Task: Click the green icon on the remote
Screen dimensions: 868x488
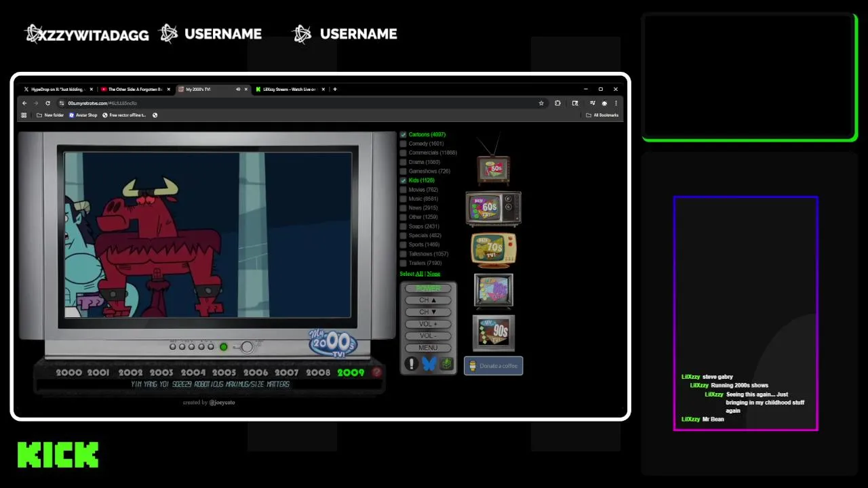Action: [446, 364]
